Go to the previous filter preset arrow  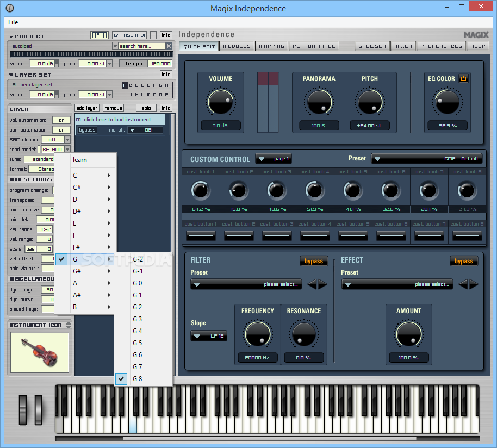coord(312,284)
